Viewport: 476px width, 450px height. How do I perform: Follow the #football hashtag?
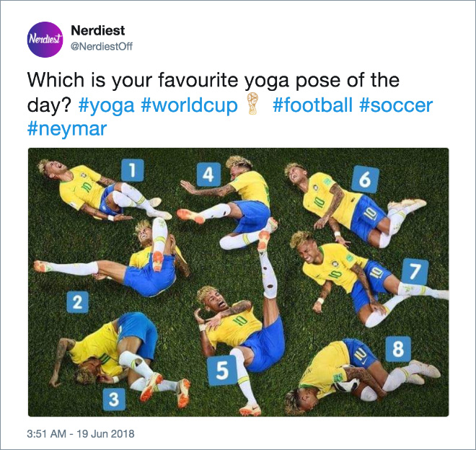coord(313,105)
